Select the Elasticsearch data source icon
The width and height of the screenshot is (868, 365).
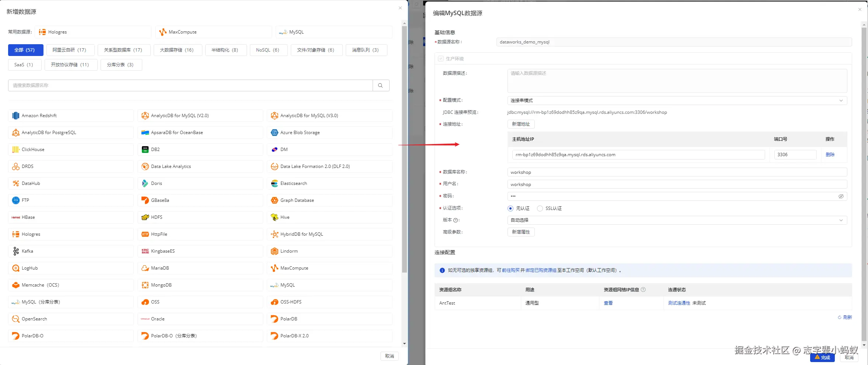coord(274,183)
